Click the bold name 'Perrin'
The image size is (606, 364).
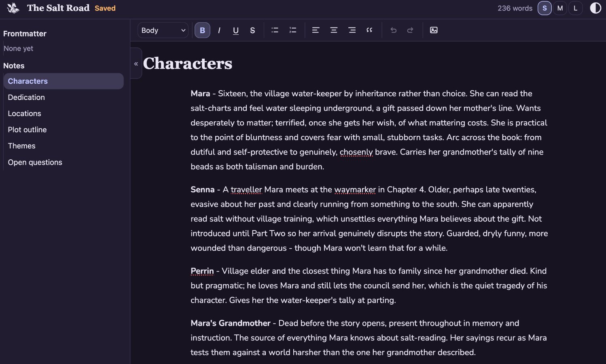click(202, 271)
